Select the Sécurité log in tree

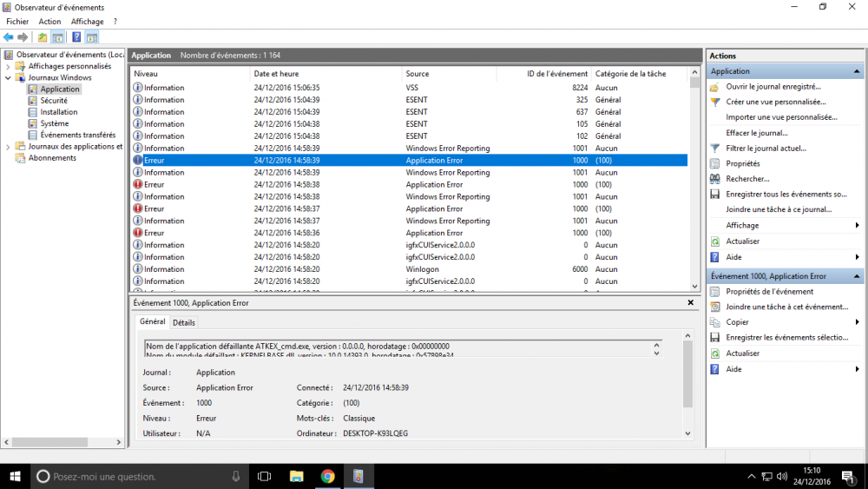pyautogui.click(x=54, y=101)
